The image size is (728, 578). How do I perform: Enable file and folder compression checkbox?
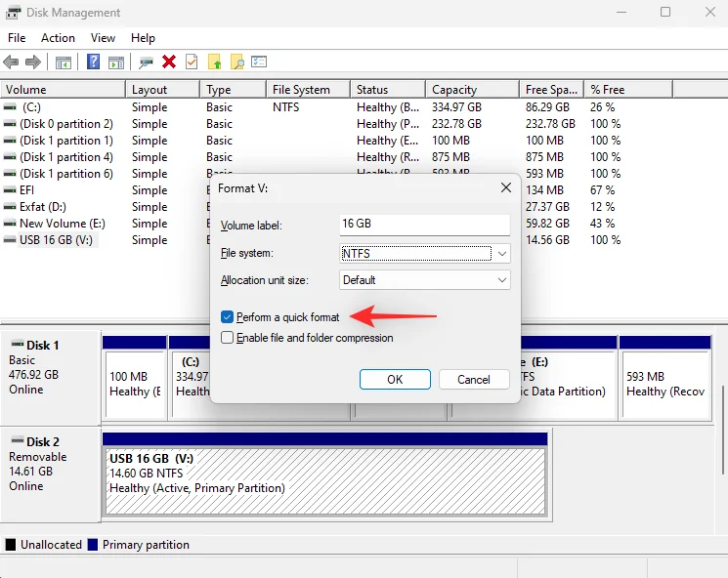coord(227,337)
